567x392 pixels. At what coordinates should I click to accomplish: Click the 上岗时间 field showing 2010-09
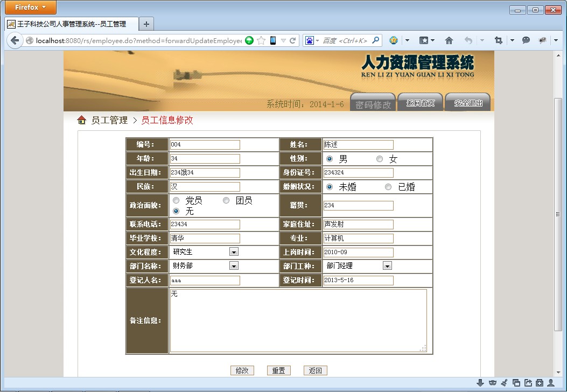click(358, 252)
